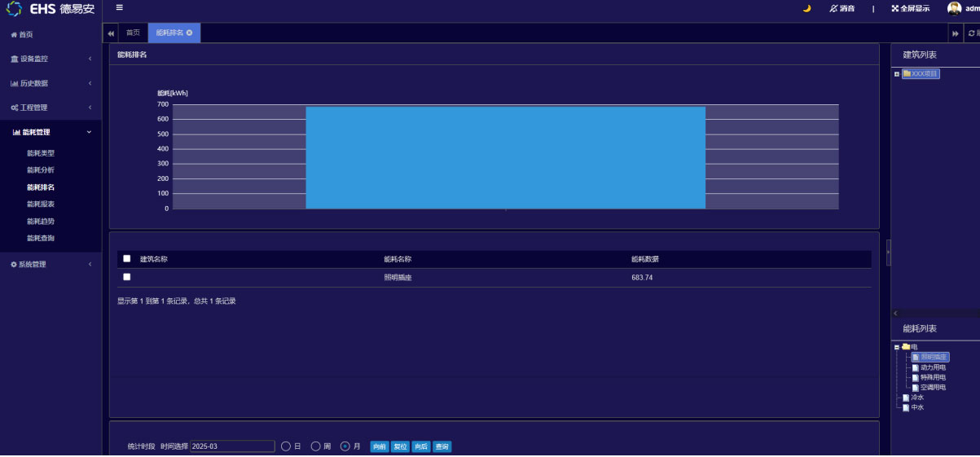
Task: Close the 能耗排名 tab with its x icon
Action: [x=190, y=33]
